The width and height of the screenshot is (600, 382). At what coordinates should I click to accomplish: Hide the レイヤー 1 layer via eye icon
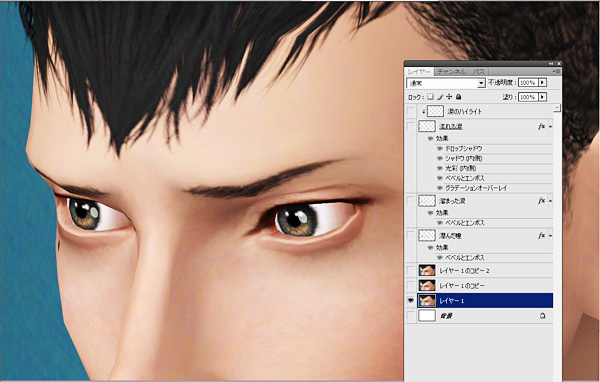click(x=411, y=300)
